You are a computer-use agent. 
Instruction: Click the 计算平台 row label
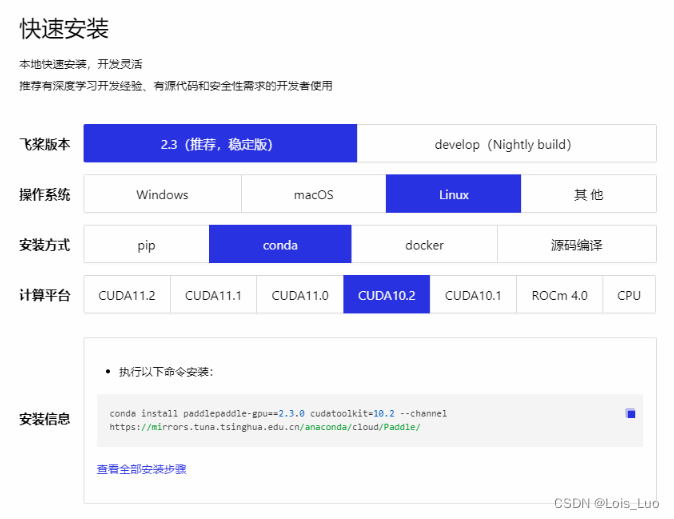click(45, 295)
